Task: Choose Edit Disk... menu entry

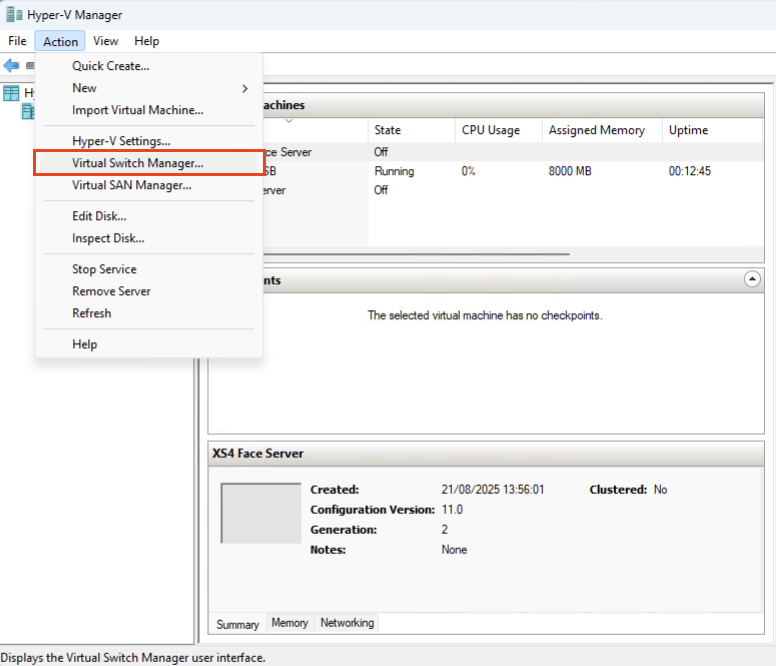Action: 148,216
